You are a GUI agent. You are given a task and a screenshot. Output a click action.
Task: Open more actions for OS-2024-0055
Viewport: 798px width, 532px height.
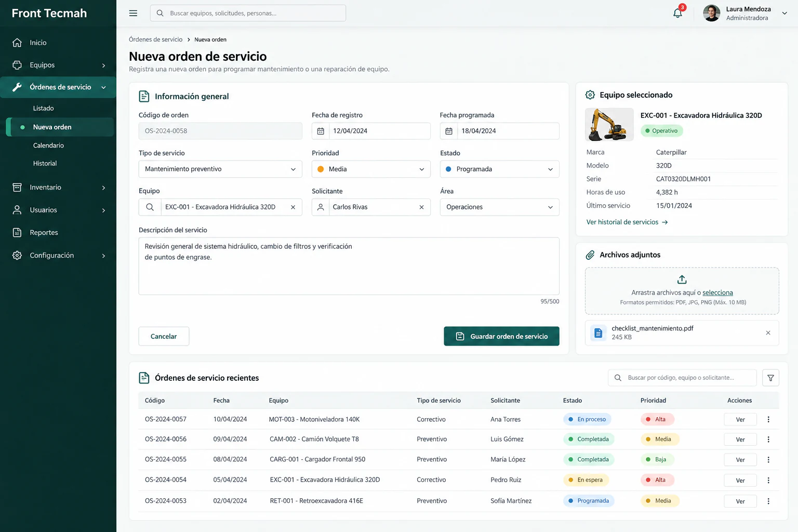tap(768, 460)
